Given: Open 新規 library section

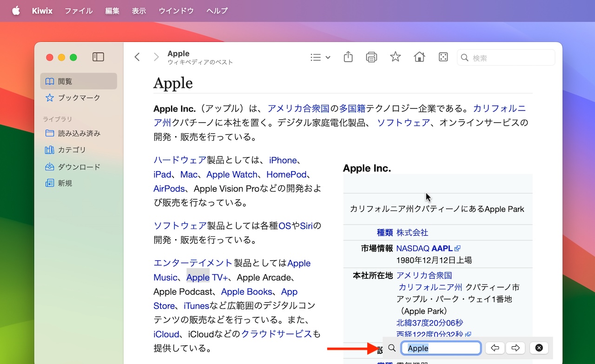Looking at the screenshot, I should pyautogui.click(x=79, y=184).
